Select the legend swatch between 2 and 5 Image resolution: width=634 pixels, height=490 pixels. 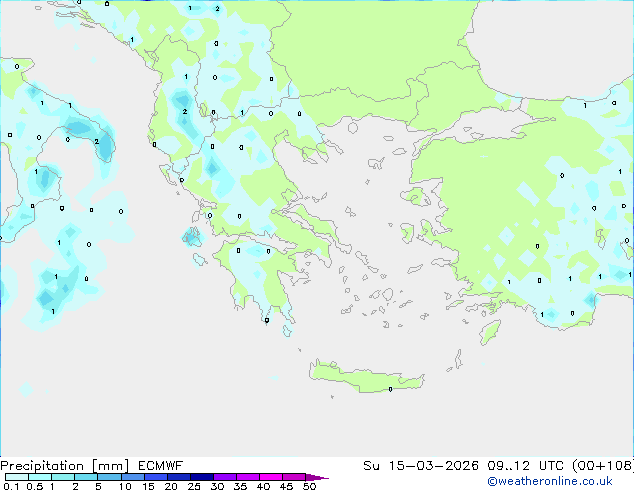point(86,477)
